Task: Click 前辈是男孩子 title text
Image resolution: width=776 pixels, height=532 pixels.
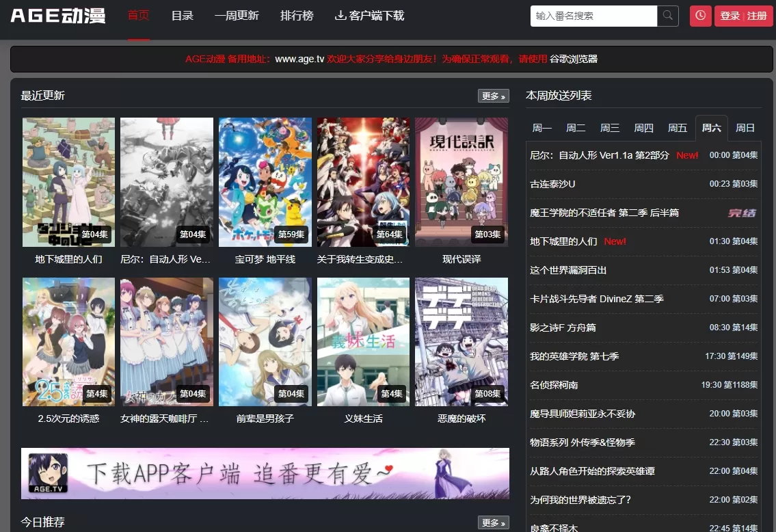Action: [x=265, y=418]
